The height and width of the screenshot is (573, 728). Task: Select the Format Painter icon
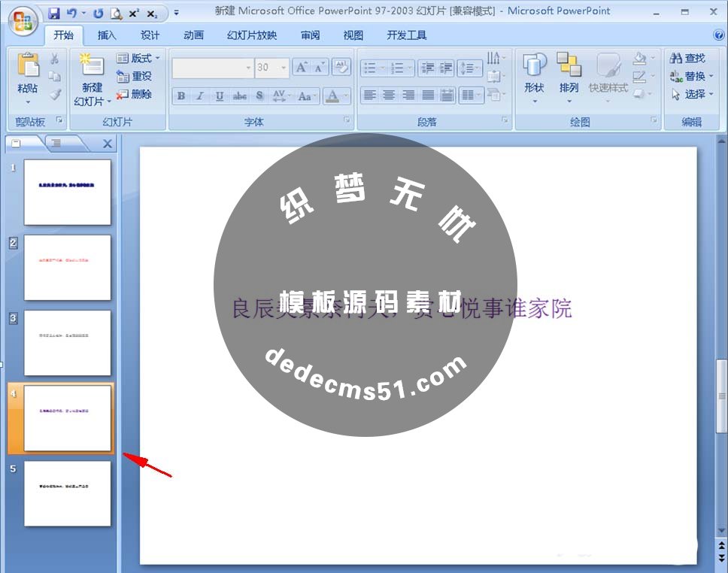[x=55, y=94]
